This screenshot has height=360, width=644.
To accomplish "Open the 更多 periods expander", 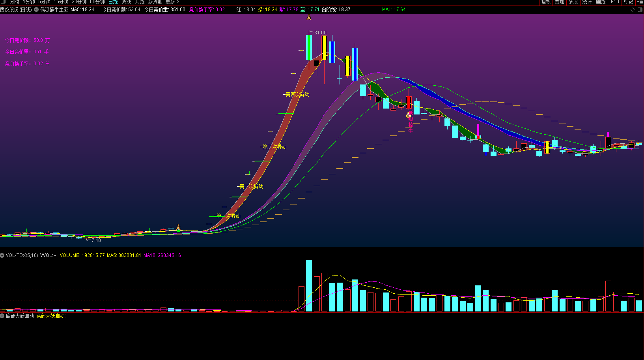I will [x=172, y=2].
